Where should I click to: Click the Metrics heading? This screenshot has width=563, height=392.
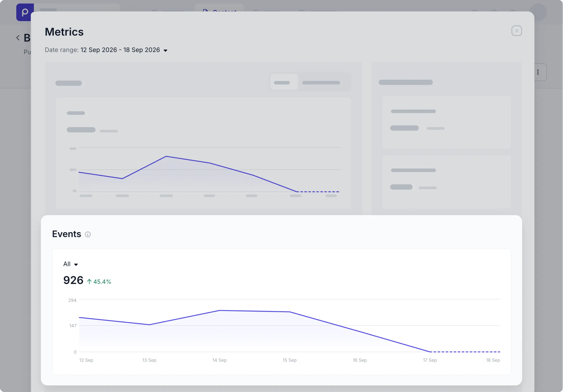(64, 32)
